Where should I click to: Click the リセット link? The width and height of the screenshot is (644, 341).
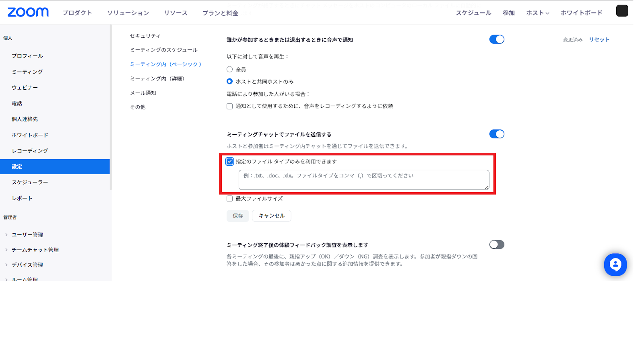coord(599,39)
